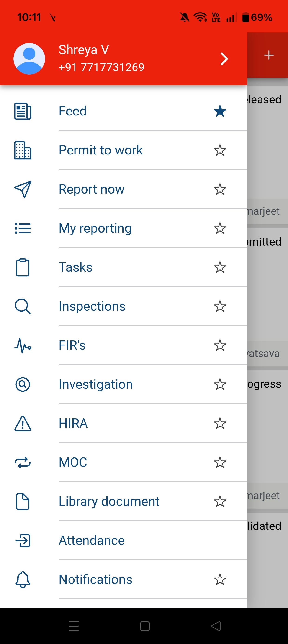This screenshot has height=644, width=288.
Task: Tap the Shreya V profile avatar
Action: pyautogui.click(x=29, y=59)
